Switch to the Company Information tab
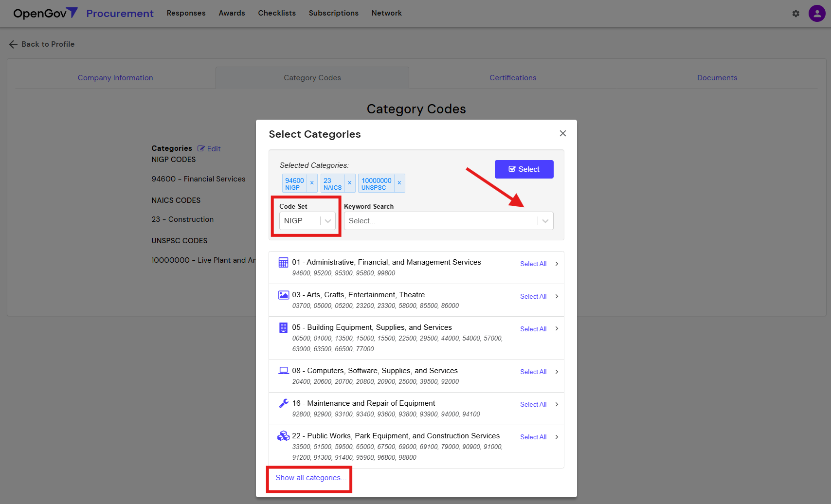This screenshot has width=831, height=504. click(115, 78)
